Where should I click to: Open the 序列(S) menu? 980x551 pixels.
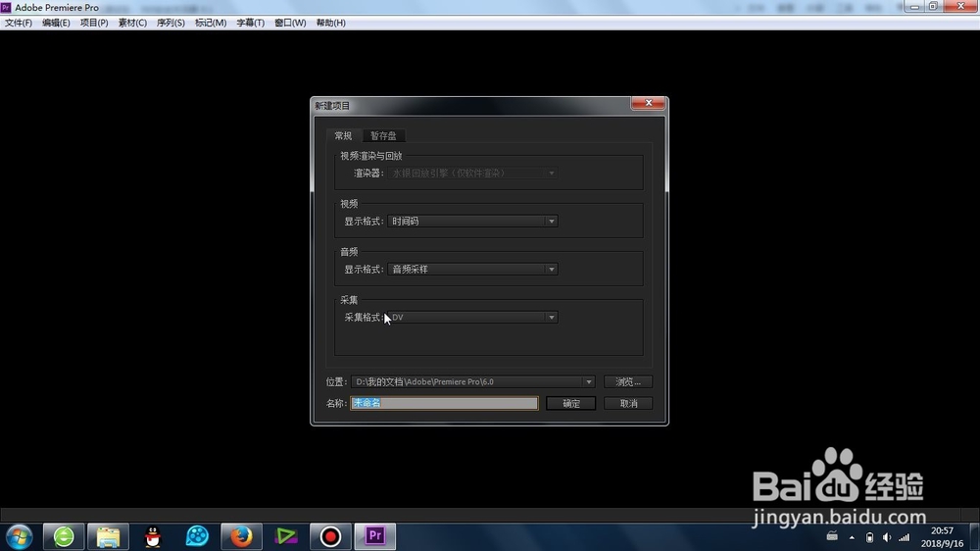click(170, 23)
